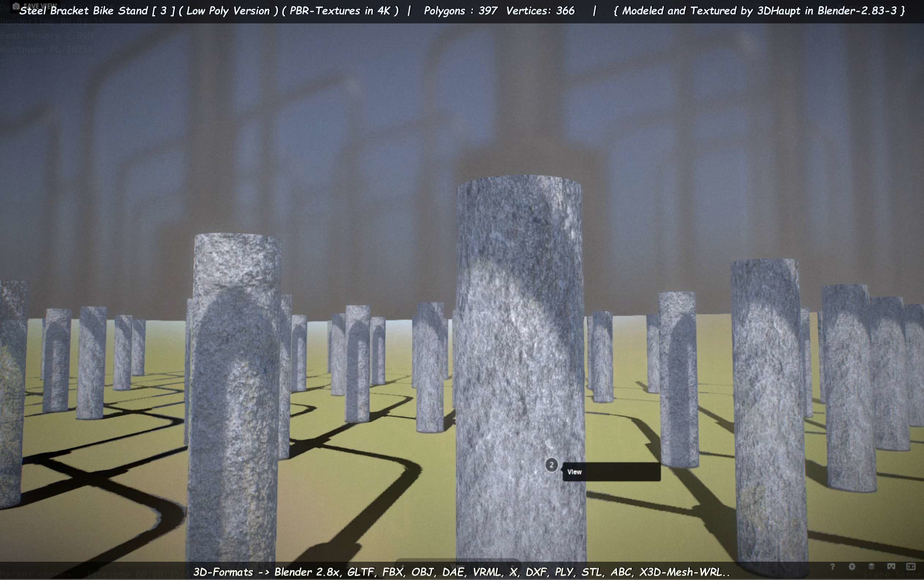The width and height of the screenshot is (924, 580).
Task: Click the Polygons : 397 text
Action: [461, 11]
